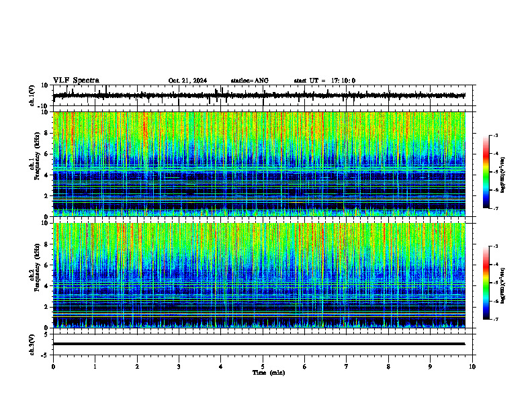Image resolution: width=532 pixels, height=411 pixels.
Task: Click the "ch.3(V)" bottom panel axis label
Action: [32, 345]
